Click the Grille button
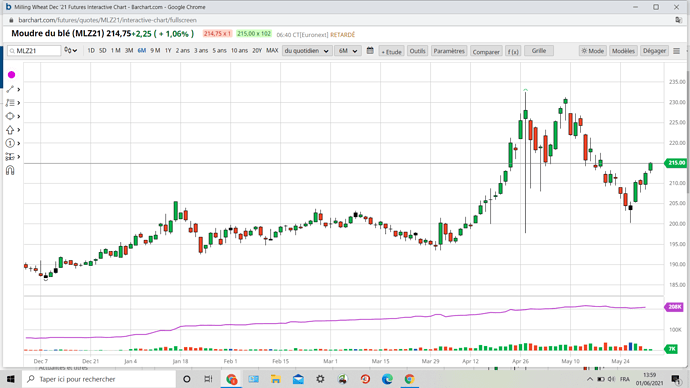Viewport: 690px width, 388px height. [x=539, y=51]
